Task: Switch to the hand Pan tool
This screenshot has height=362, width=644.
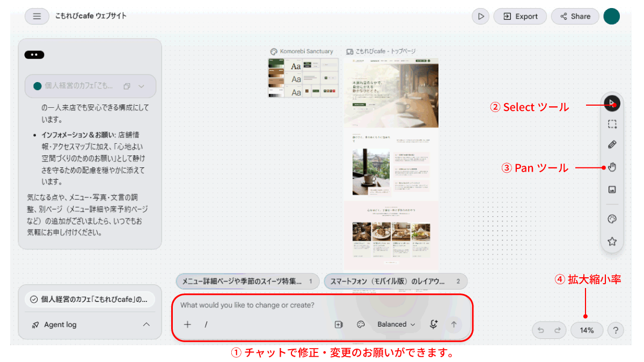Action: (612, 167)
